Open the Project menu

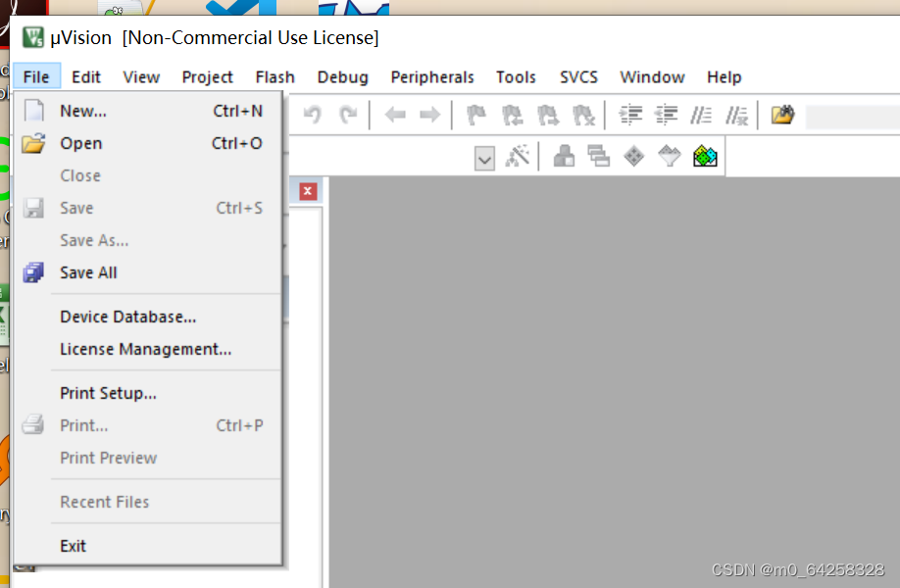(207, 76)
